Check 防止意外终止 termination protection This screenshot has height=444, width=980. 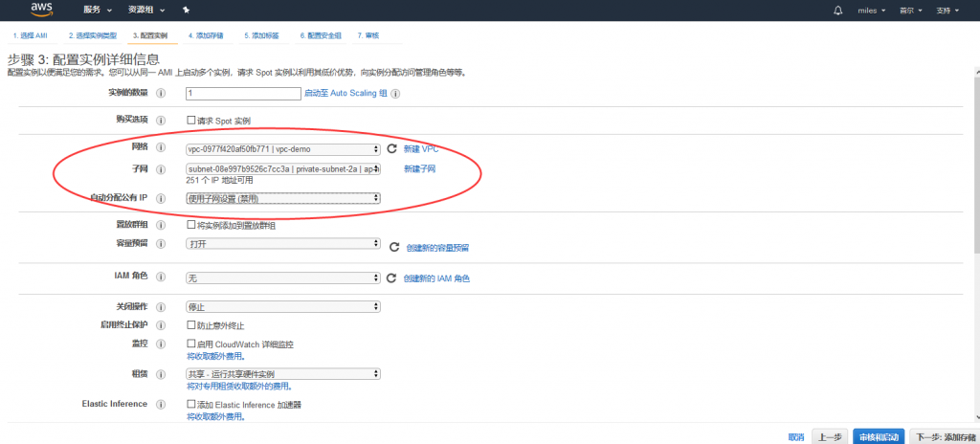(x=191, y=325)
